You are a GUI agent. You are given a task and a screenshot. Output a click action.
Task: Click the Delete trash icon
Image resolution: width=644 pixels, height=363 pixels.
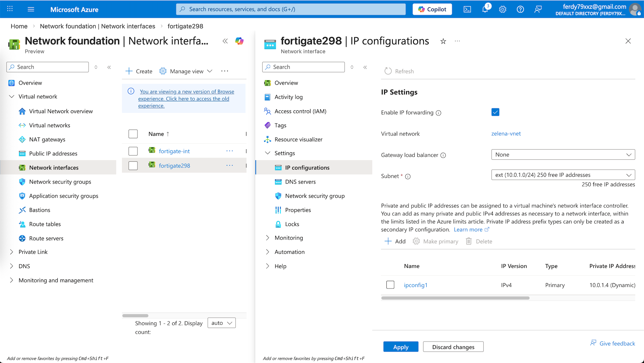pyautogui.click(x=469, y=241)
